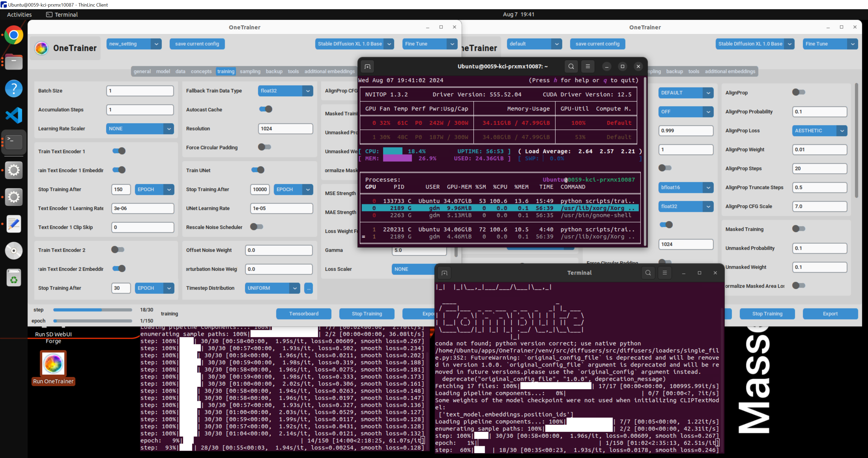This screenshot has width=868, height=458.
Task: Expand the Learning Rate Scaler dropdown
Action: [x=140, y=129]
